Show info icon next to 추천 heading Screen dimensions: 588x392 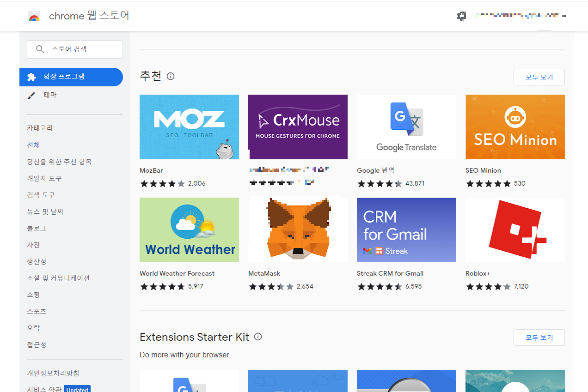(171, 76)
